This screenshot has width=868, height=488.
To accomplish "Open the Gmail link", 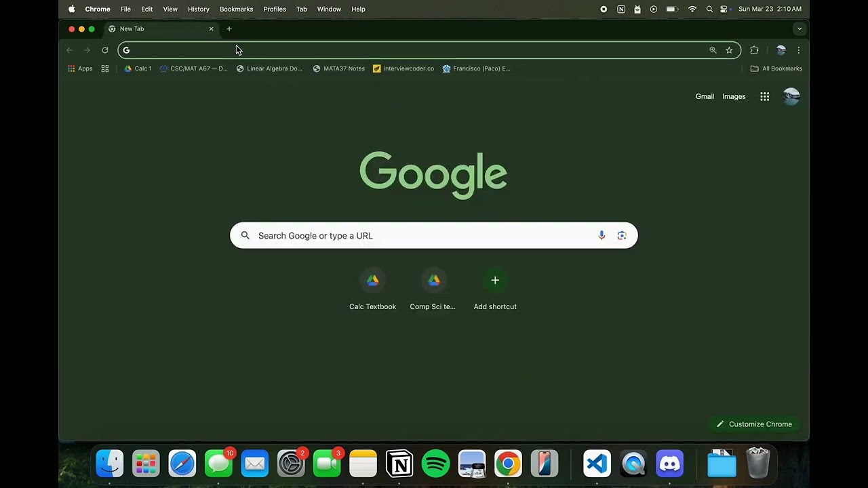I will [x=705, y=96].
